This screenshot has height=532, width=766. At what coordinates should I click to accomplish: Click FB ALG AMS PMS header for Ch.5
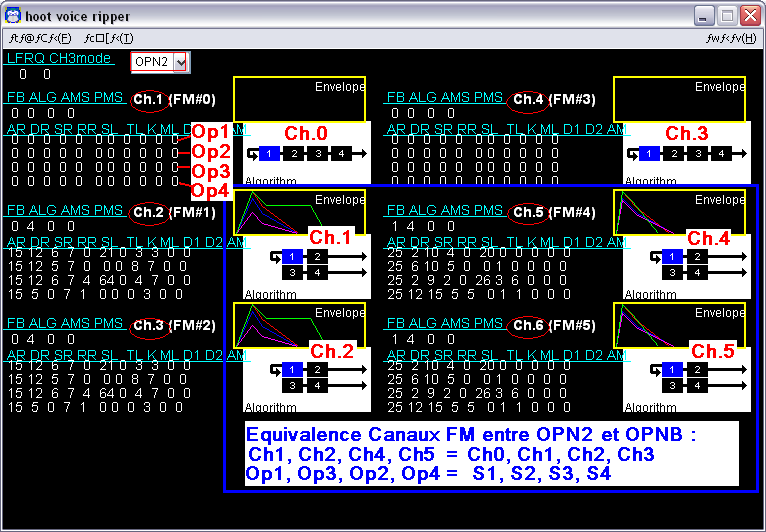[444, 211]
